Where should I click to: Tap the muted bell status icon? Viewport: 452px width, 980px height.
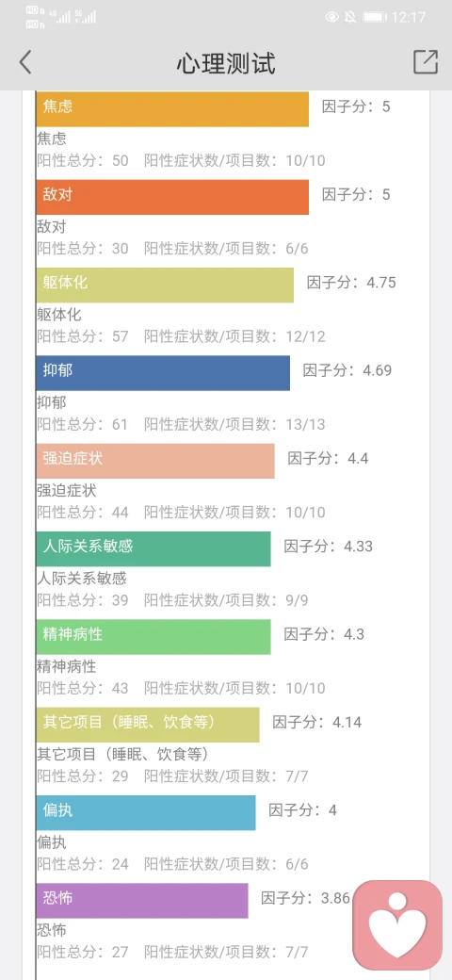click(350, 17)
